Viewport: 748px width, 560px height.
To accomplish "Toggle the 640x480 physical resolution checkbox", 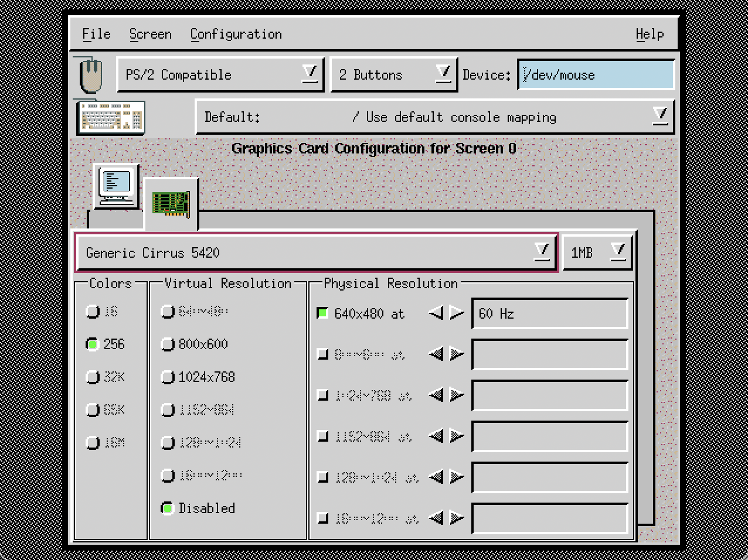I will tap(322, 313).
